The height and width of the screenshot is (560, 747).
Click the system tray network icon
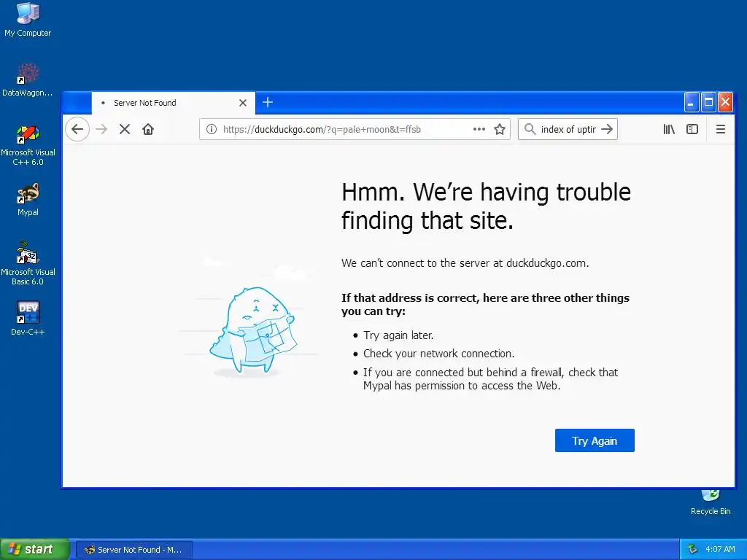click(693, 549)
